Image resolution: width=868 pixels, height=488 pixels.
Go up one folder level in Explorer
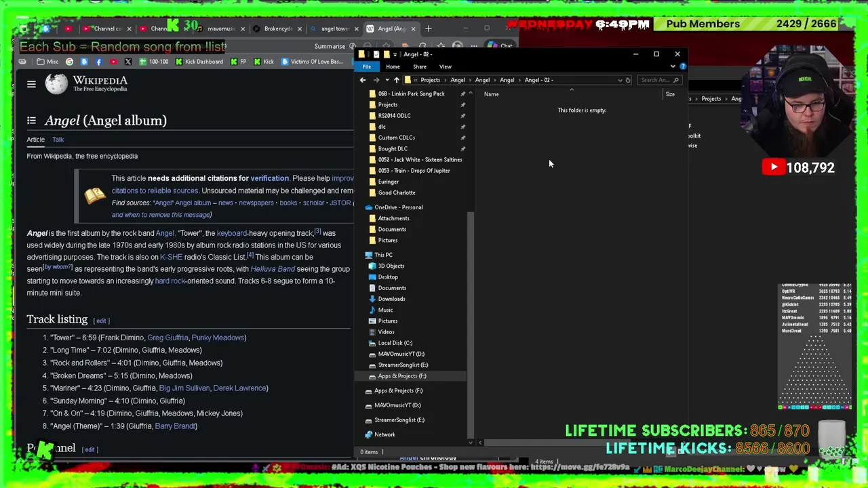click(x=397, y=80)
